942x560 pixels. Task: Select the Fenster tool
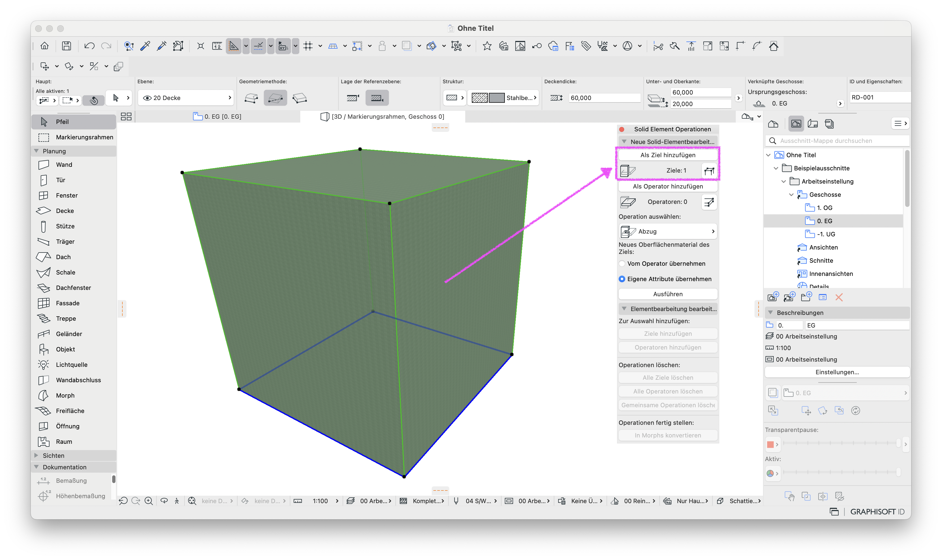pos(74,195)
